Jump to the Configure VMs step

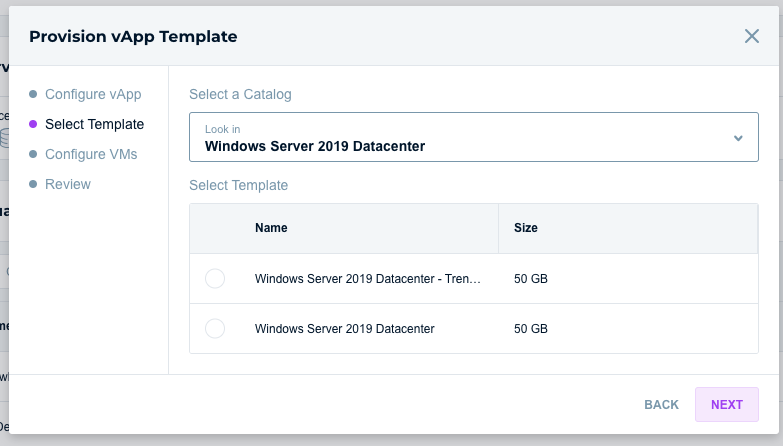(x=91, y=155)
